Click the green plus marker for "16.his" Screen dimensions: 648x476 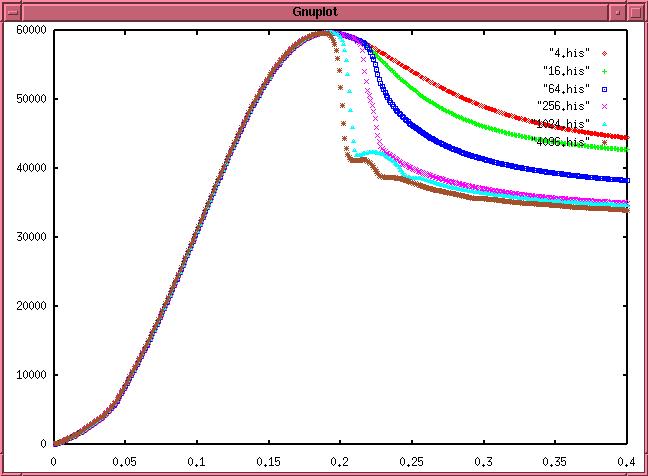[605, 71]
